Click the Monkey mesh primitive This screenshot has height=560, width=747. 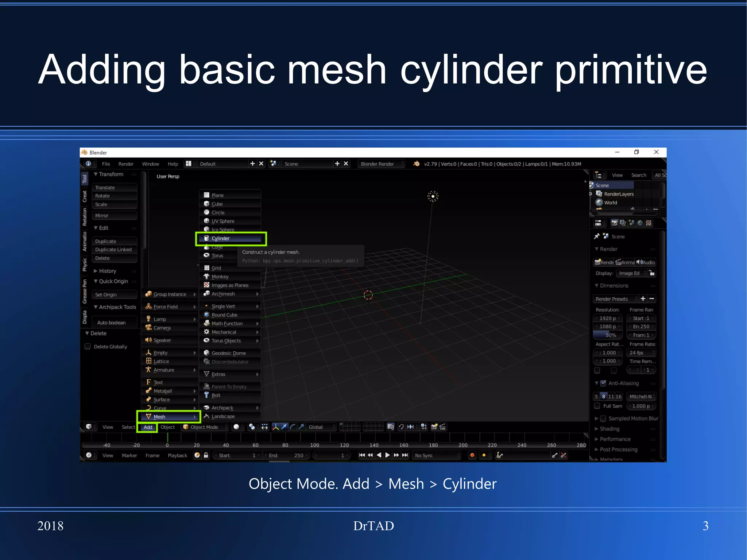[x=220, y=277]
